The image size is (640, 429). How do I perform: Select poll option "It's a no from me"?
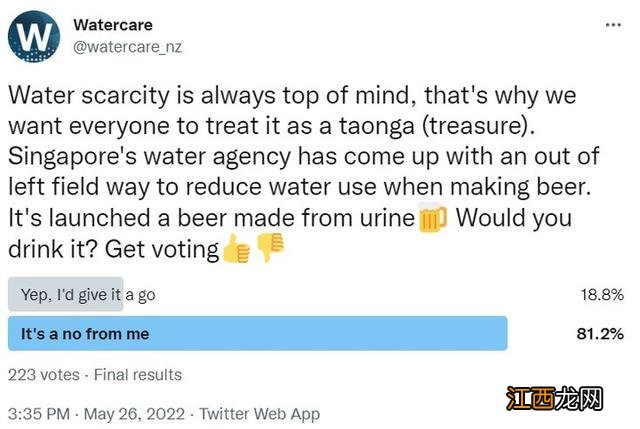(81, 334)
